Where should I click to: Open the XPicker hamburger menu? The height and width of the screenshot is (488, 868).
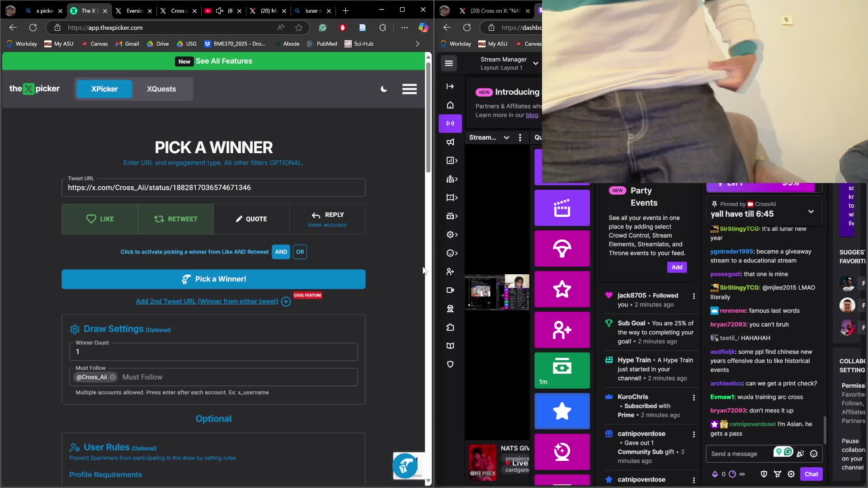[x=410, y=89]
